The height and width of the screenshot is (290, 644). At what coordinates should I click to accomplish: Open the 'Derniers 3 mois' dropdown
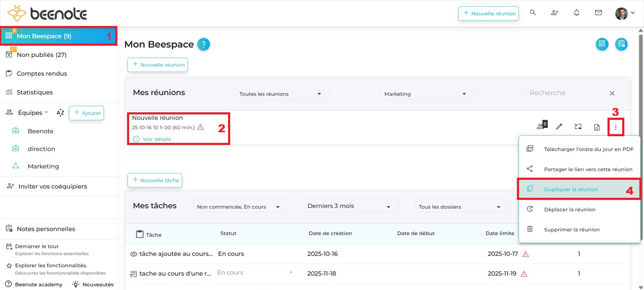pos(351,206)
